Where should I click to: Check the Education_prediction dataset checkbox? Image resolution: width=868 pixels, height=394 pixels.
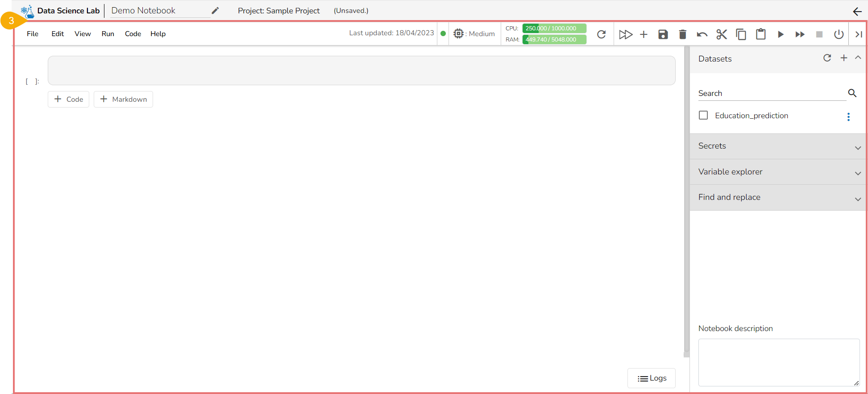[x=703, y=116]
